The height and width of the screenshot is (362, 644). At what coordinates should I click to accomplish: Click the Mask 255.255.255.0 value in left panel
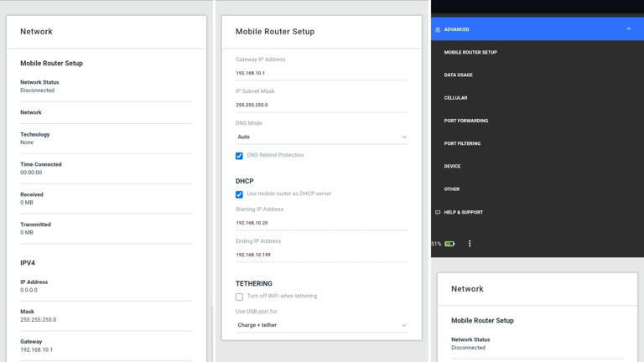tap(39, 320)
